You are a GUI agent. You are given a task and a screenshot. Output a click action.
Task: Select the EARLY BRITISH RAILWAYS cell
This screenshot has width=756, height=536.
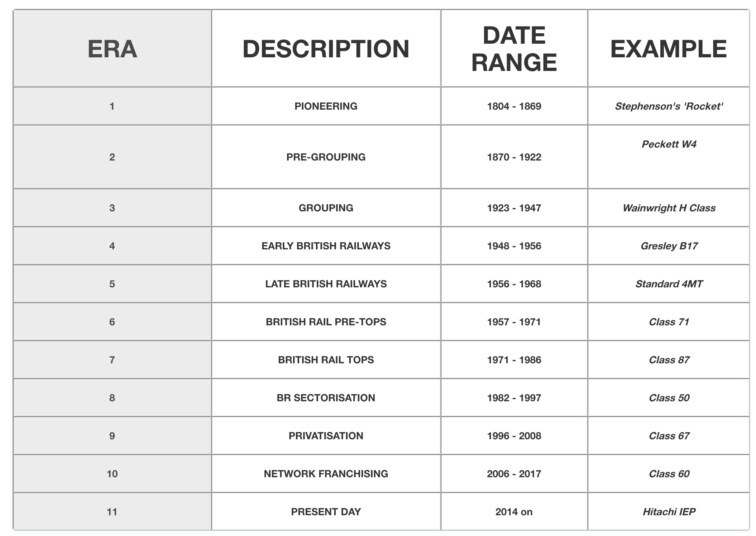click(326, 246)
